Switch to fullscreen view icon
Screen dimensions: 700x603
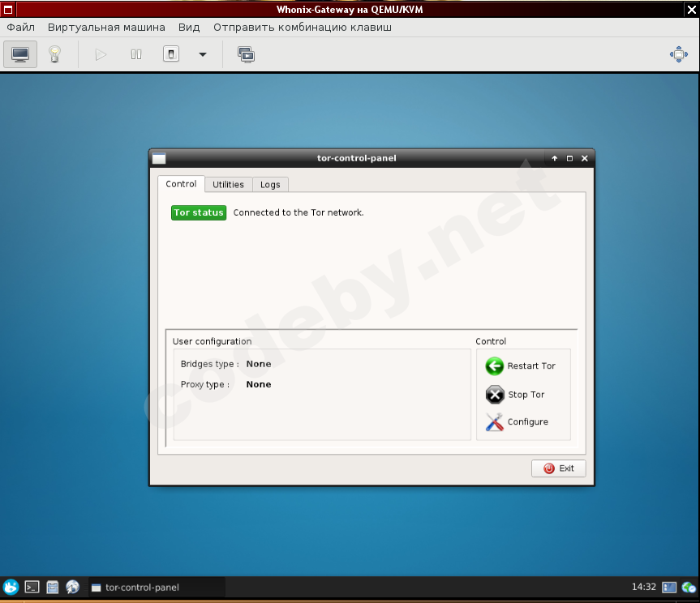point(679,54)
